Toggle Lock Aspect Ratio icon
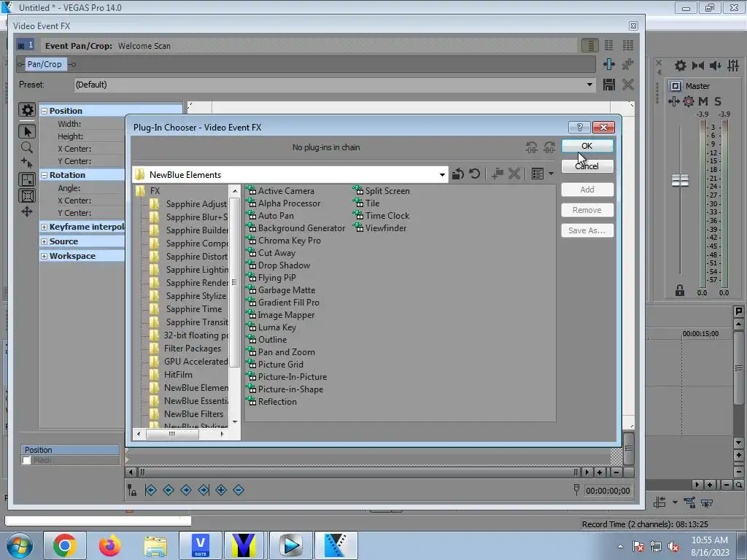747x560 pixels. (27, 180)
